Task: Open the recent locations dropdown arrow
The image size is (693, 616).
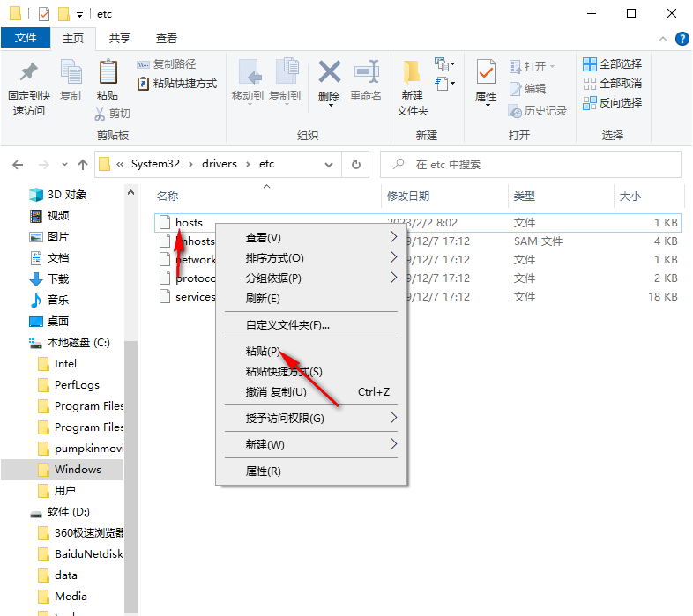Action: [x=64, y=165]
